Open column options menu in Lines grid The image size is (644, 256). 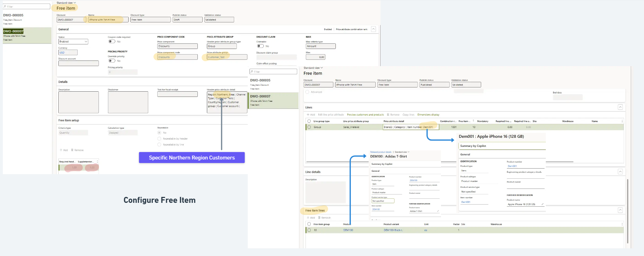(x=622, y=121)
